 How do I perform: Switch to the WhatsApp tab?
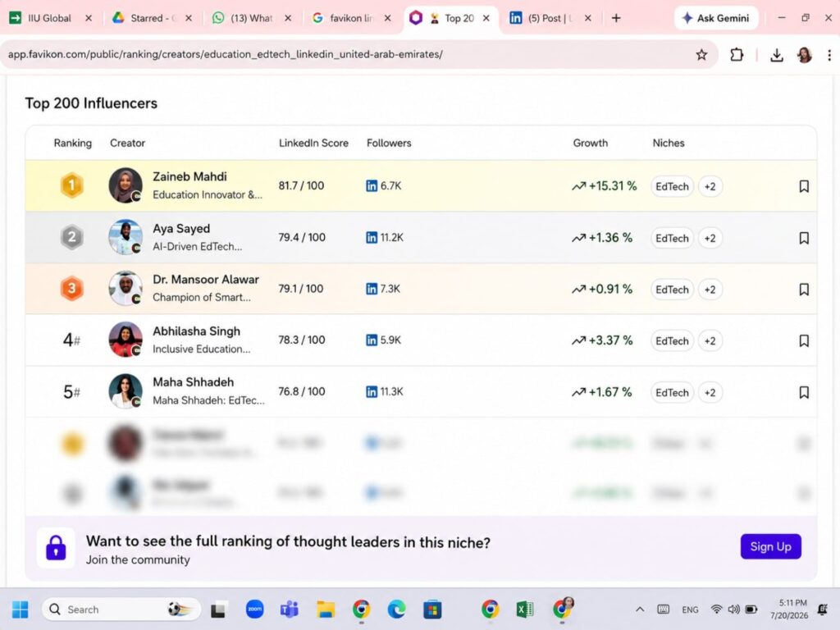pos(252,18)
